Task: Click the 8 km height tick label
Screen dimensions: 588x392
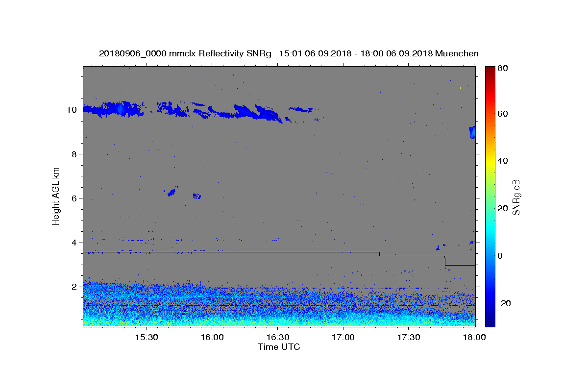Action: (74, 154)
